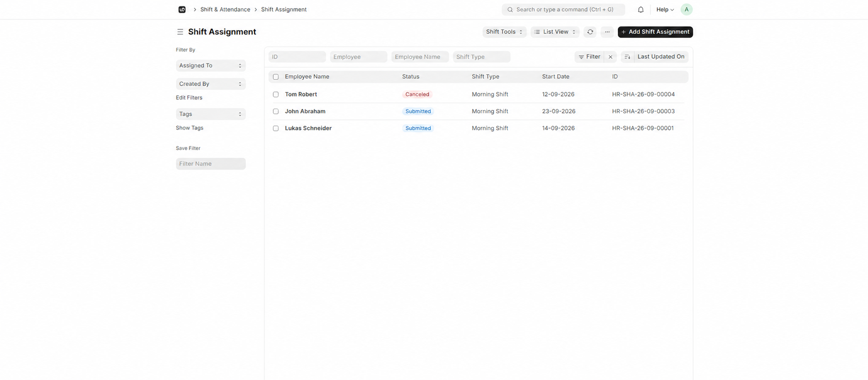Click the Canceled status badge
The height and width of the screenshot is (380, 868).
[x=417, y=94]
